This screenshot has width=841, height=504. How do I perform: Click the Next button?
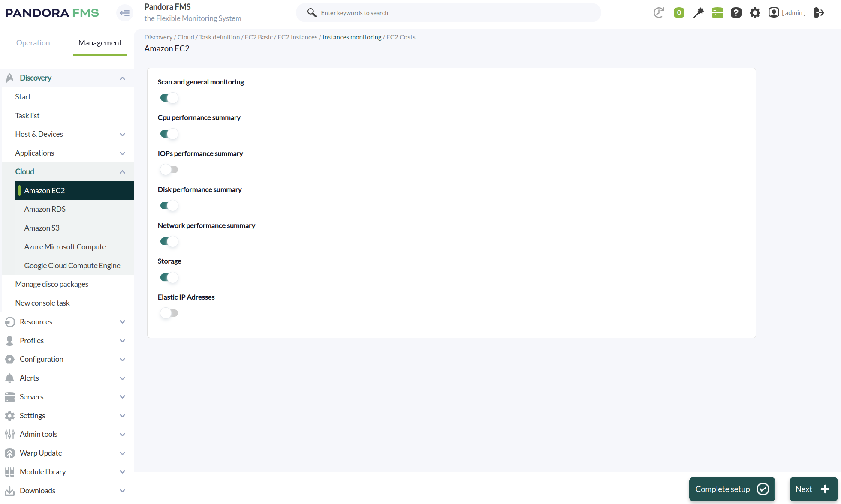813,489
